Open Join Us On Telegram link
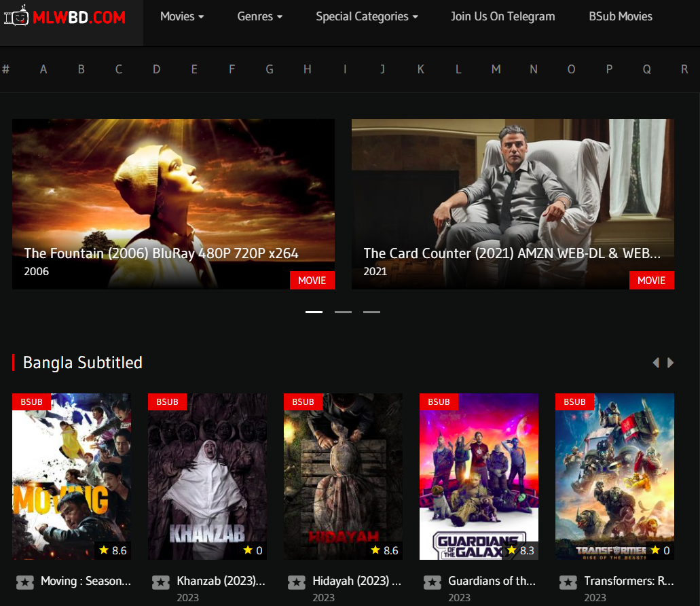Viewport: 700px width, 606px height. coord(502,16)
